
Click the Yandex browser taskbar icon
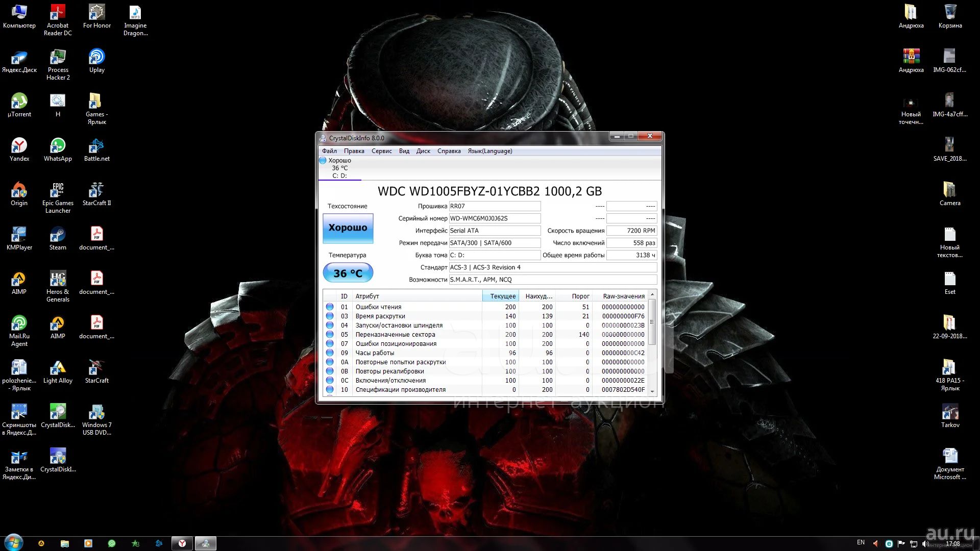pyautogui.click(x=182, y=543)
